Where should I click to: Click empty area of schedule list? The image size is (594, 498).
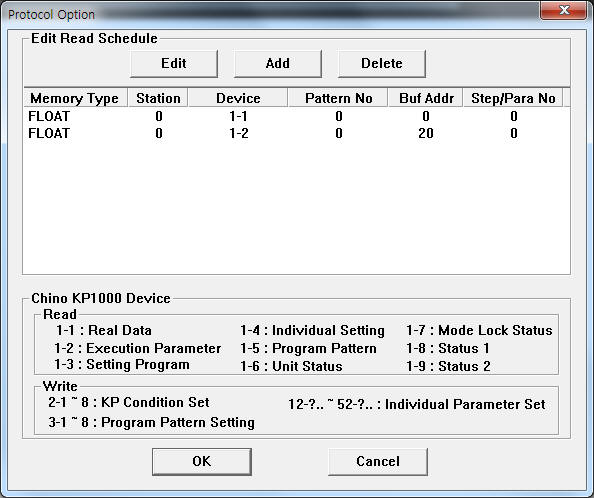pos(296,208)
